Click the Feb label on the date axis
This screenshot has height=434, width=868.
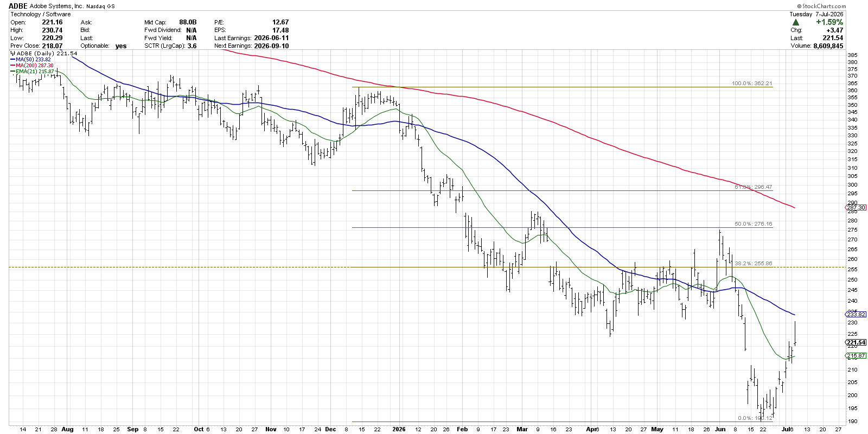[x=462, y=429]
